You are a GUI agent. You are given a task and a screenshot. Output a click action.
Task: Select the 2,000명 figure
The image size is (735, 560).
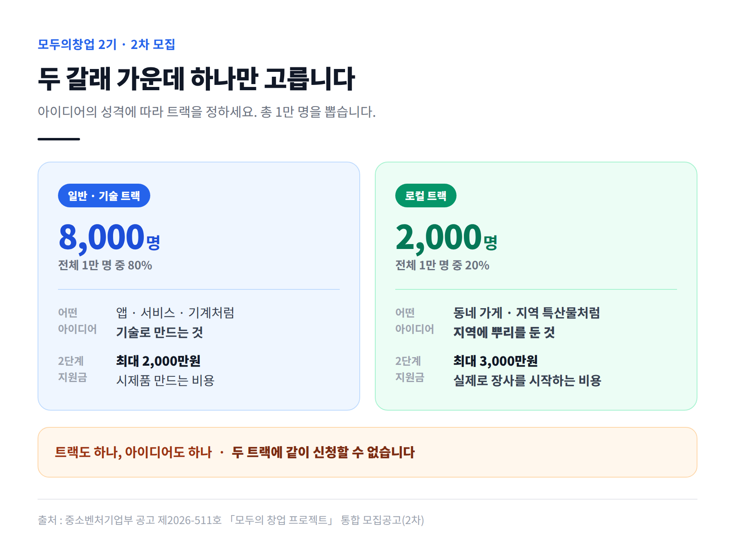tap(446, 238)
